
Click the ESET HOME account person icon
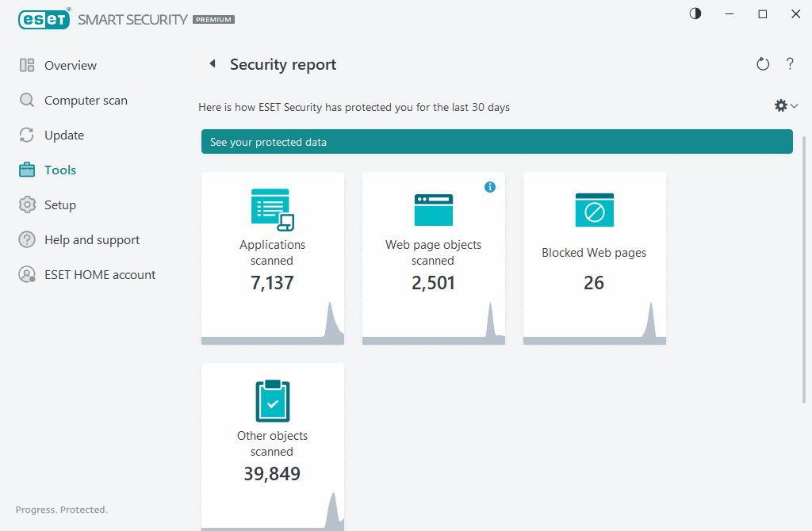(x=27, y=275)
